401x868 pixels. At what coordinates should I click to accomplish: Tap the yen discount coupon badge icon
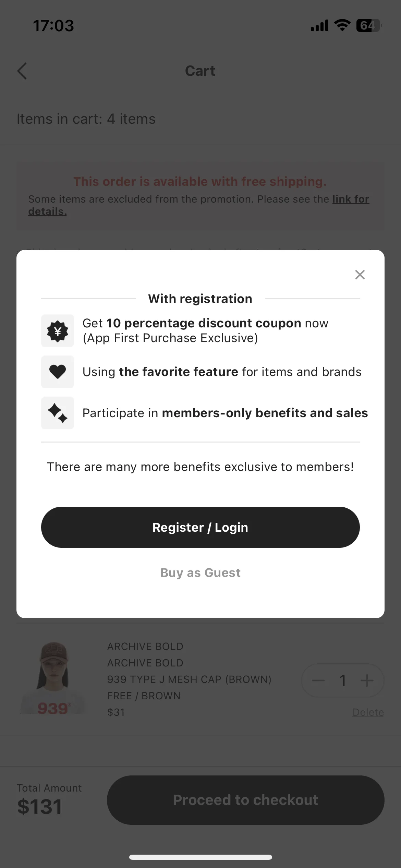pyautogui.click(x=58, y=331)
